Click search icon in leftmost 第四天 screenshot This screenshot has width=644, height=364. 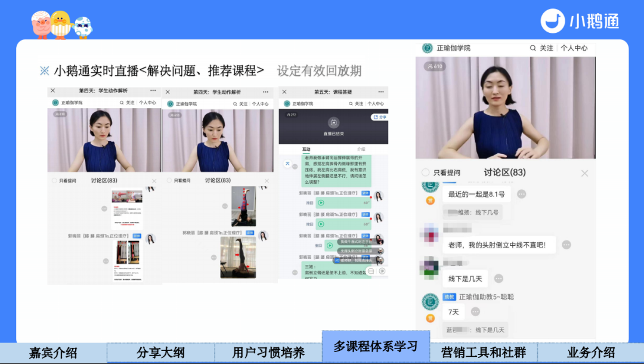122,103
